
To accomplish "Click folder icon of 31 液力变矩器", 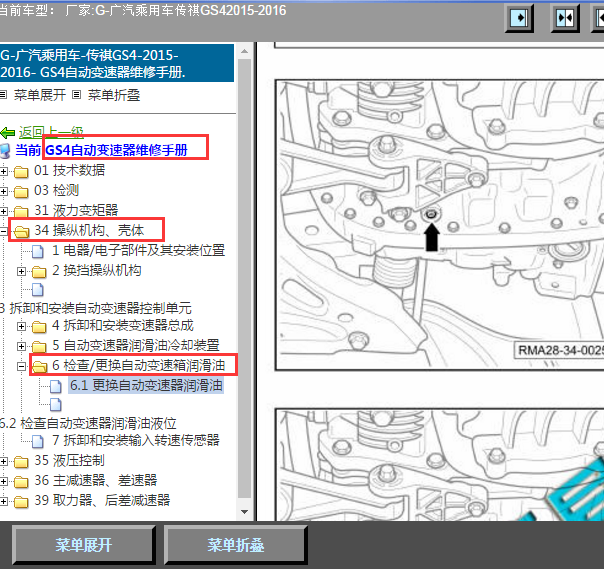I will (21, 211).
